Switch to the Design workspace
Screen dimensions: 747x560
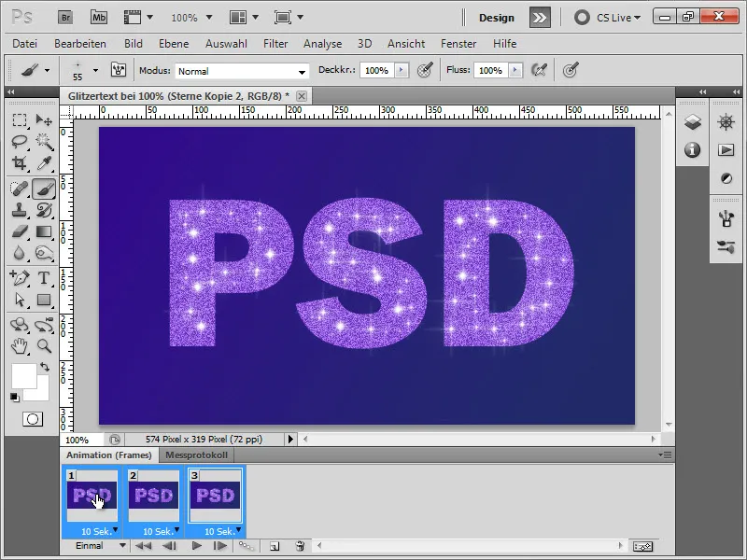[497, 18]
